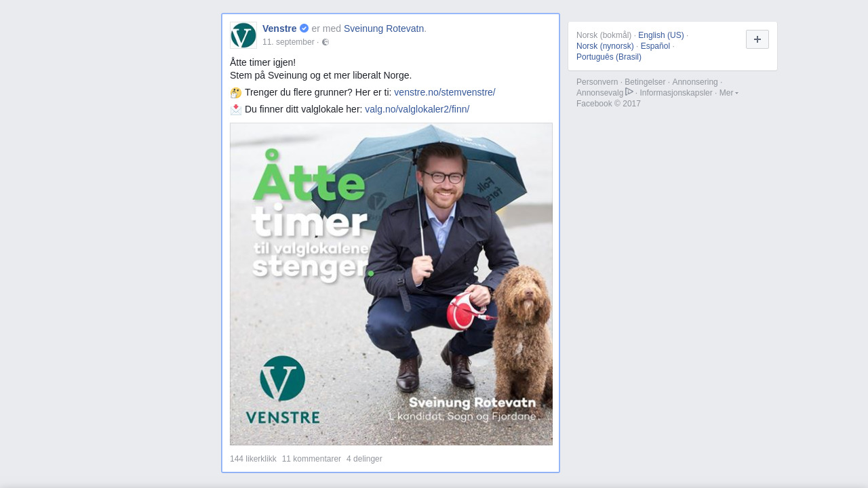The width and height of the screenshot is (868, 488).
Task: Follow the venstre.no/stemvenstre/ link
Action: (x=445, y=92)
